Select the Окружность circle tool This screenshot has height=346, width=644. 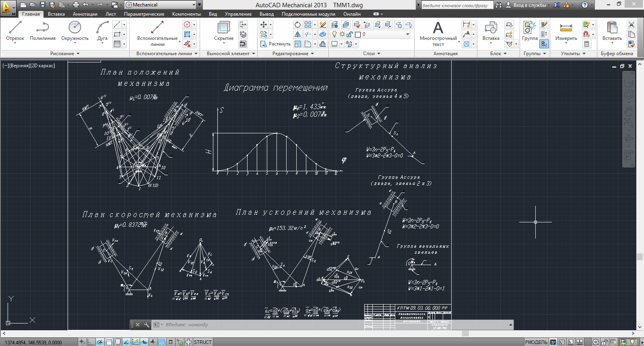point(75,31)
